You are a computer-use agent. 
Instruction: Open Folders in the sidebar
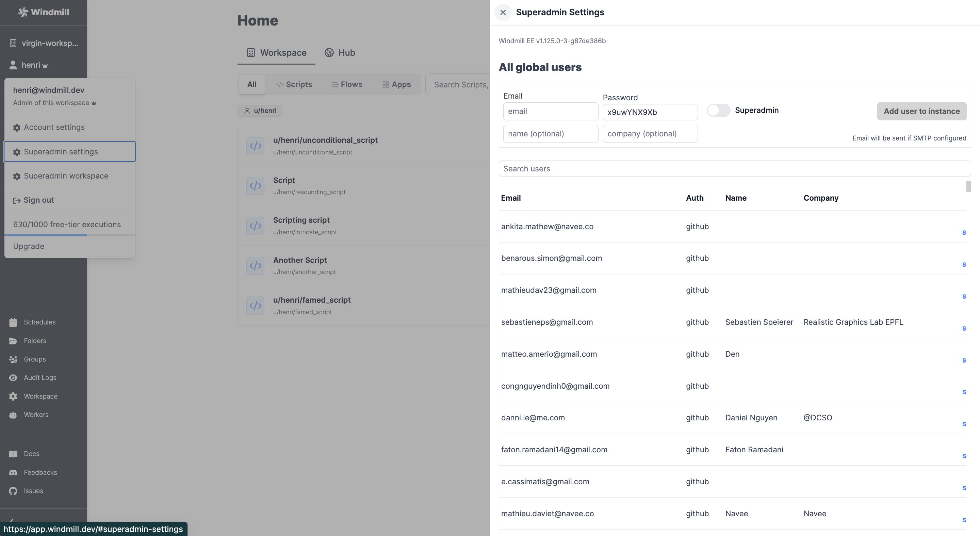pos(35,341)
